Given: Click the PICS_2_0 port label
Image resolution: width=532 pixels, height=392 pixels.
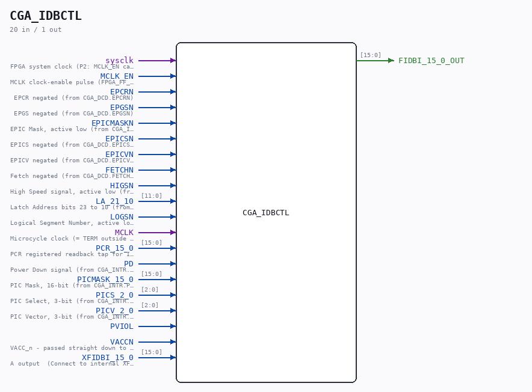Looking at the screenshot, I should pyautogui.click(x=115, y=295).
